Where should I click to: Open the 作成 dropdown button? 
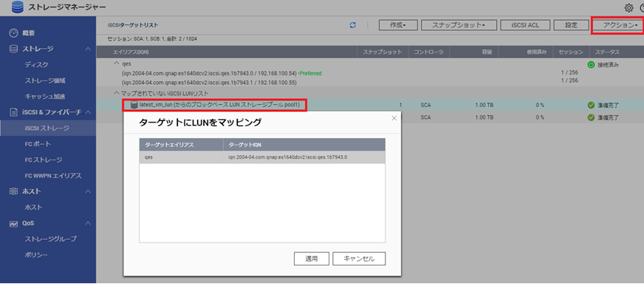[x=398, y=25]
